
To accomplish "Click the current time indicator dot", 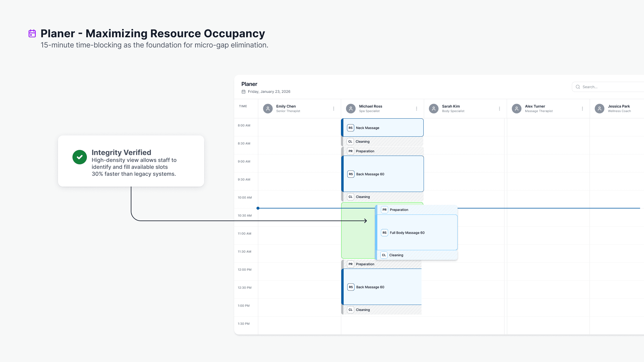I will (258, 208).
